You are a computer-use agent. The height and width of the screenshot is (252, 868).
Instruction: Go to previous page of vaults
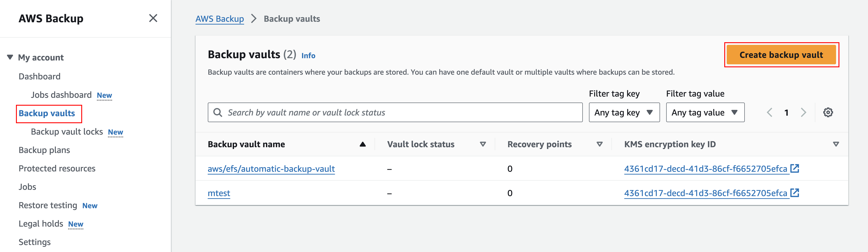point(769,112)
